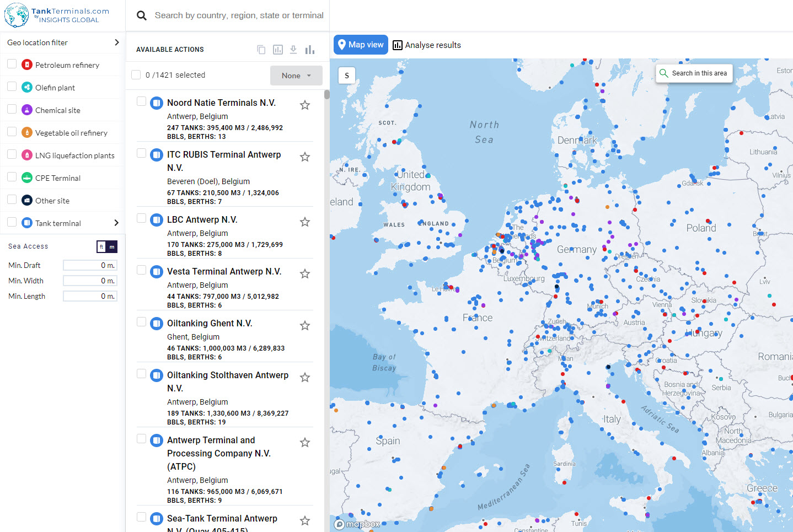Open the Analyse results tab
This screenshot has height=532, width=793.
click(427, 45)
